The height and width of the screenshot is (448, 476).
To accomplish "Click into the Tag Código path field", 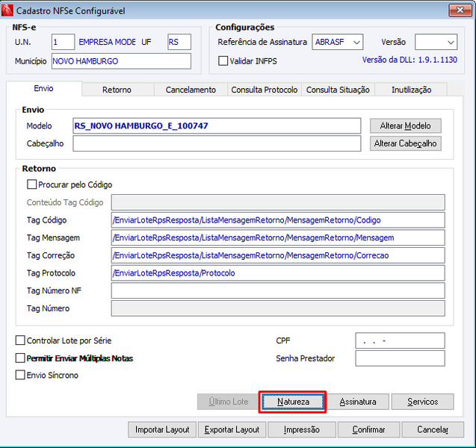I will pyautogui.click(x=278, y=220).
